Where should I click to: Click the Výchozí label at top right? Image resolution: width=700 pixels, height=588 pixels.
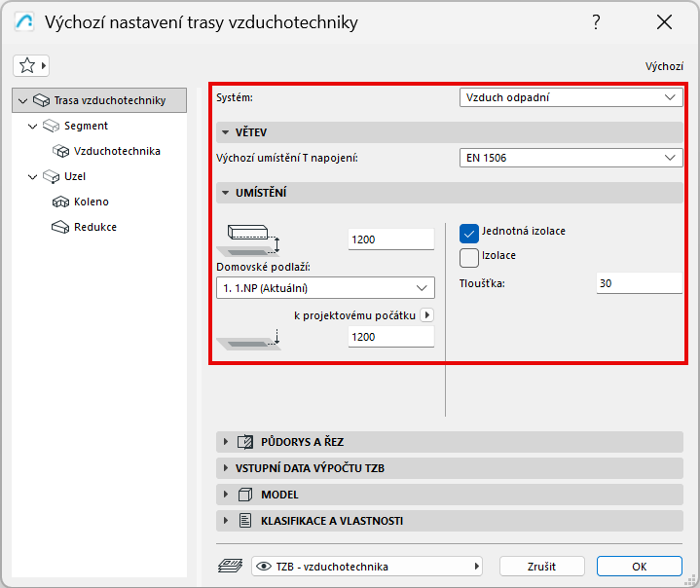coord(664,66)
